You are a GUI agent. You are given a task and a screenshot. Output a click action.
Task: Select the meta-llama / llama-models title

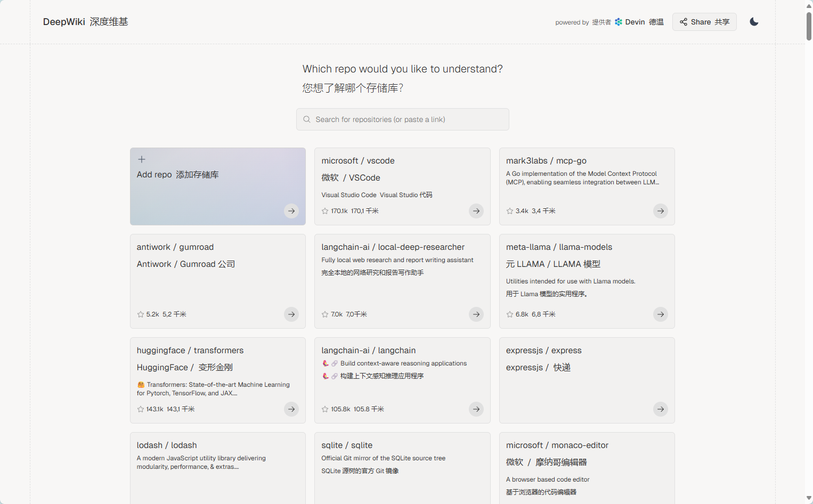click(559, 247)
